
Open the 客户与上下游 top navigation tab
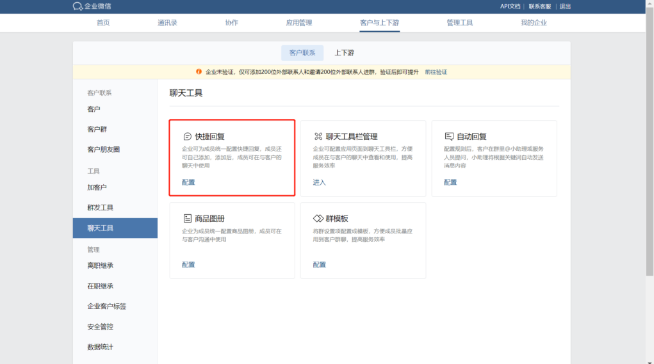[x=380, y=23]
